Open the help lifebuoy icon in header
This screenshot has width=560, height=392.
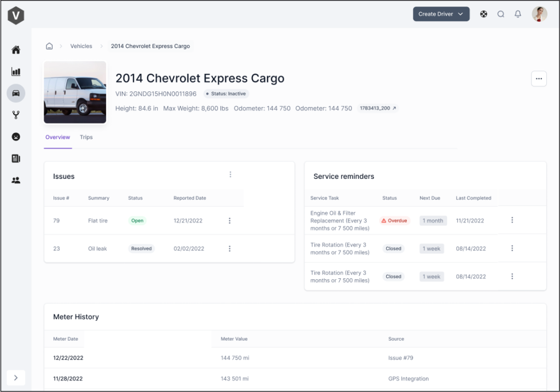click(x=483, y=14)
